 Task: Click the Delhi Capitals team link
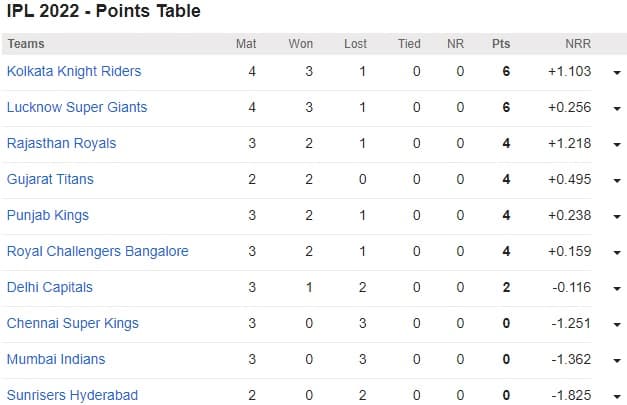(50, 288)
